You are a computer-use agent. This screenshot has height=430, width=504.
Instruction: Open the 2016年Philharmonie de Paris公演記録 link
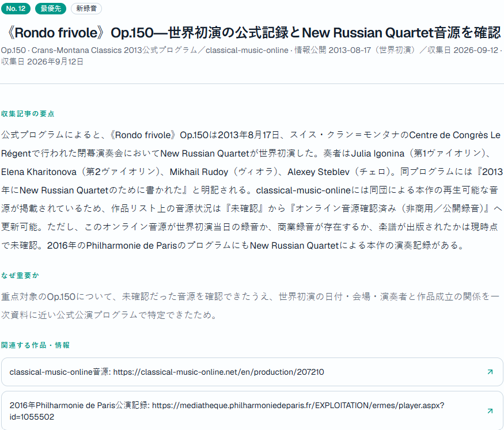tap(252, 411)
